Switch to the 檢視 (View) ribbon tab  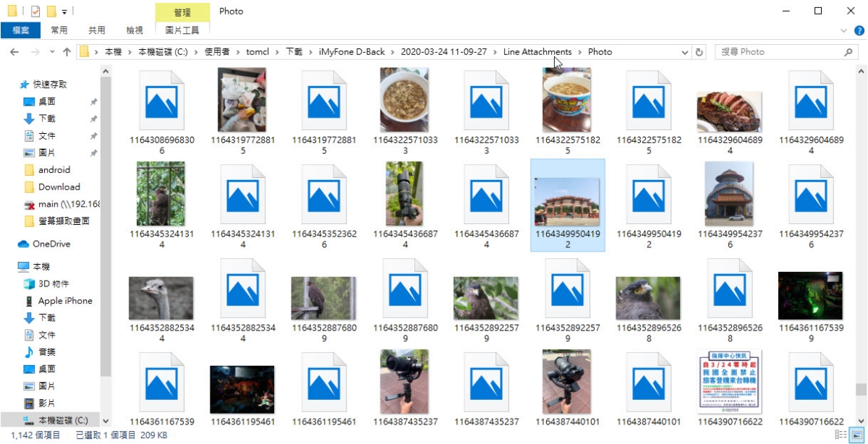pyautogui.click(x=135, y=30)
